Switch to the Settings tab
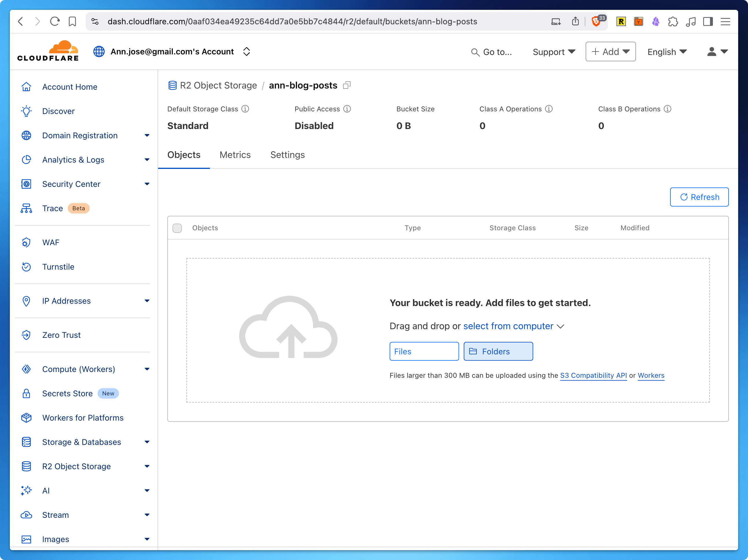This screenshot has width=748, height=560. (x=287, y=155)
